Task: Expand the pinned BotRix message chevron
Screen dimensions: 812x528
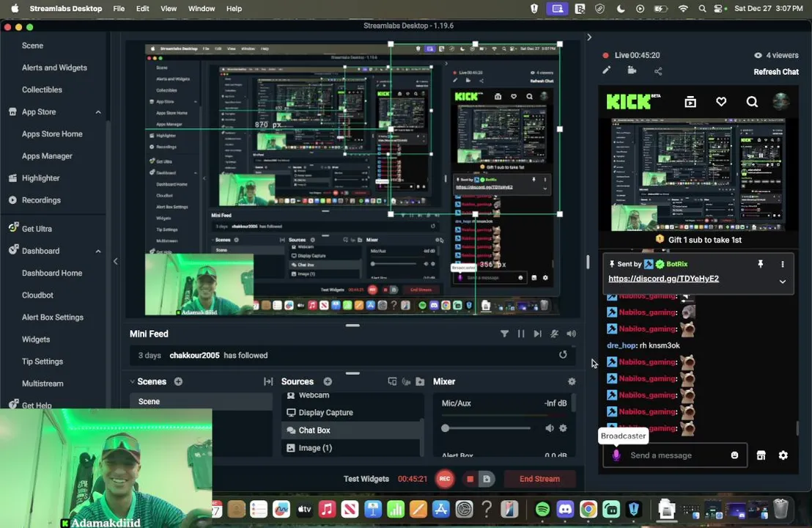Action: pos(783,282)
